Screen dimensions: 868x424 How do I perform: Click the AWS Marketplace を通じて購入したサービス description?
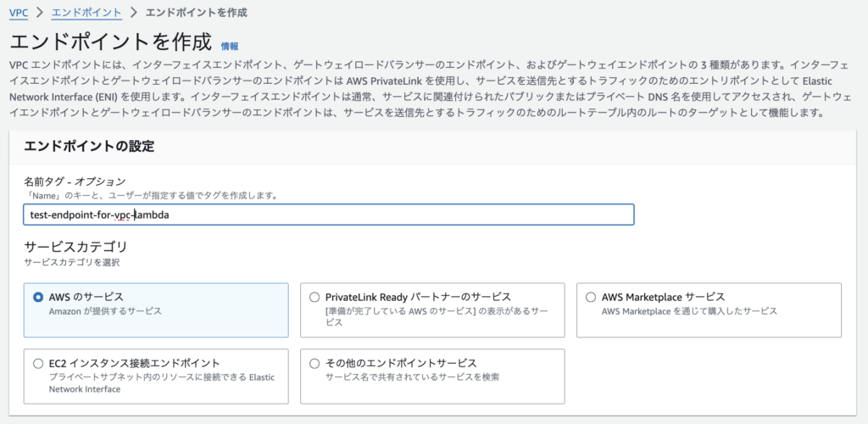[689, 312]
